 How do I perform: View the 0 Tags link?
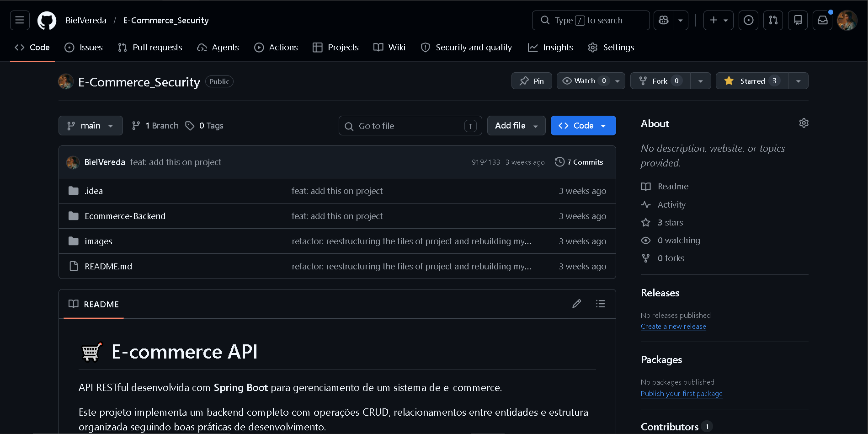[204, 126]
